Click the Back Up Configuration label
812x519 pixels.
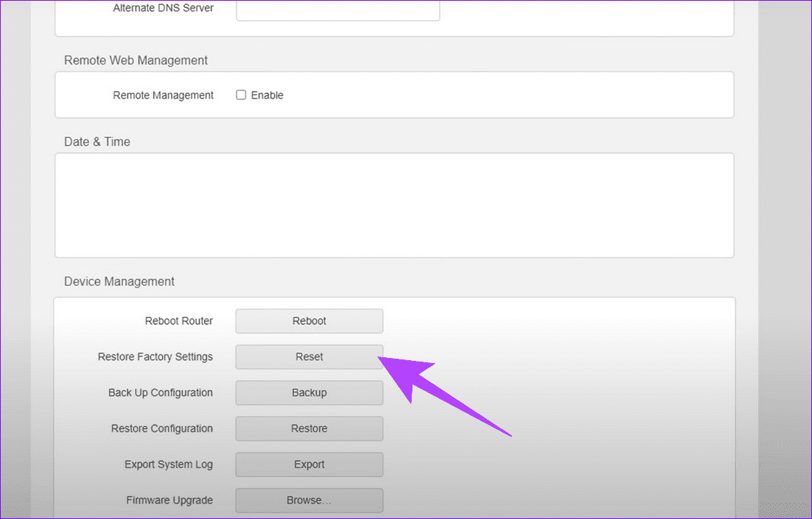tap(160, 392)
